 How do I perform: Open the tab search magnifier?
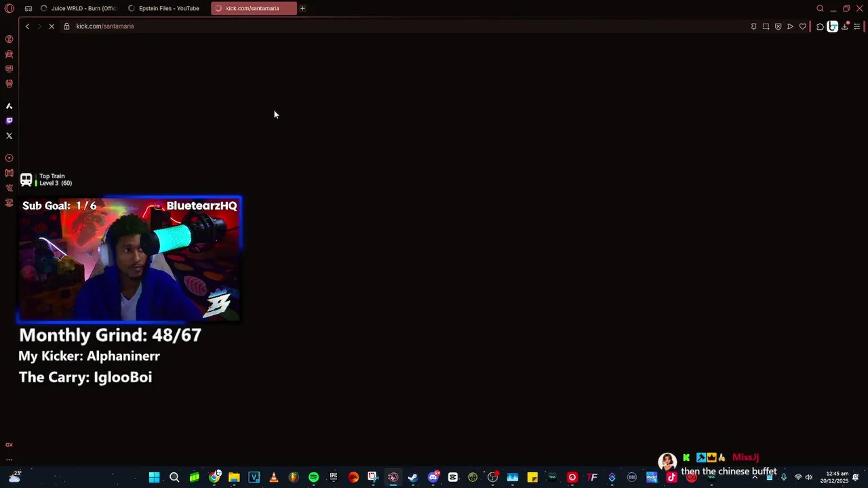click(x=820, y=9)
